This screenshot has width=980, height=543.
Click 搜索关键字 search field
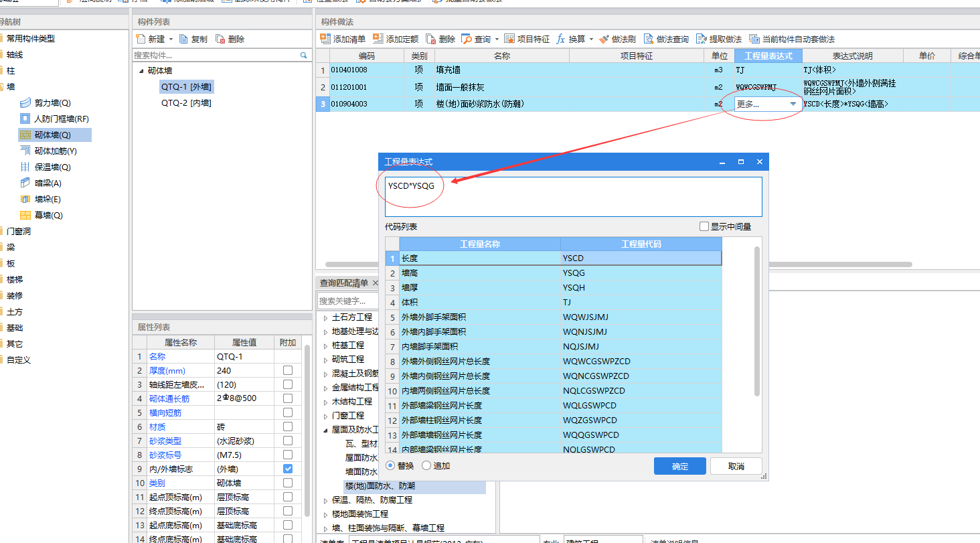tap(347, 301)
